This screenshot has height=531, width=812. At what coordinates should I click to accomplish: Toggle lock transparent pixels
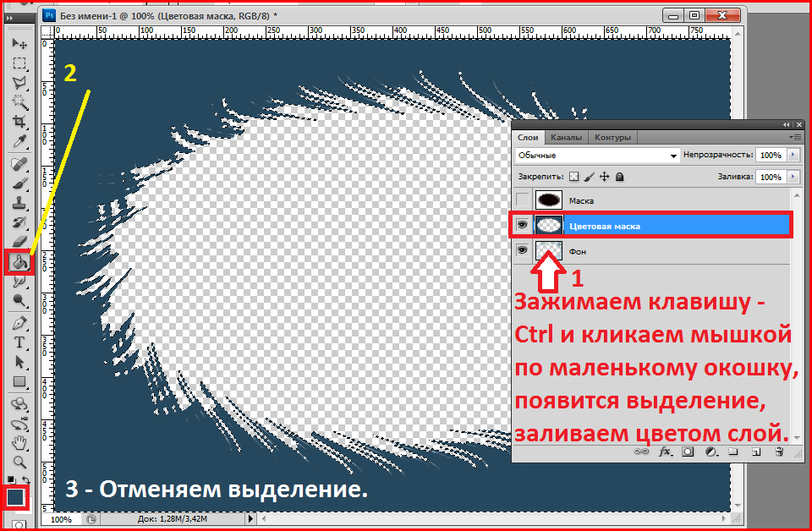point(573,177)
